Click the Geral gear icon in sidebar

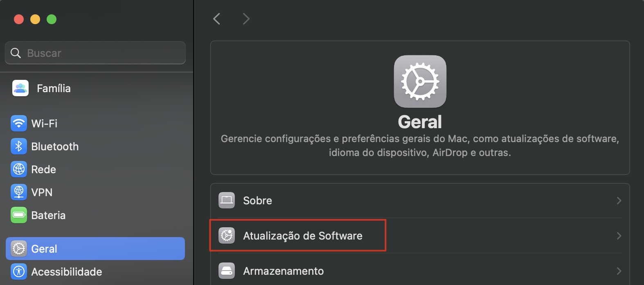(x=18, y=249)
